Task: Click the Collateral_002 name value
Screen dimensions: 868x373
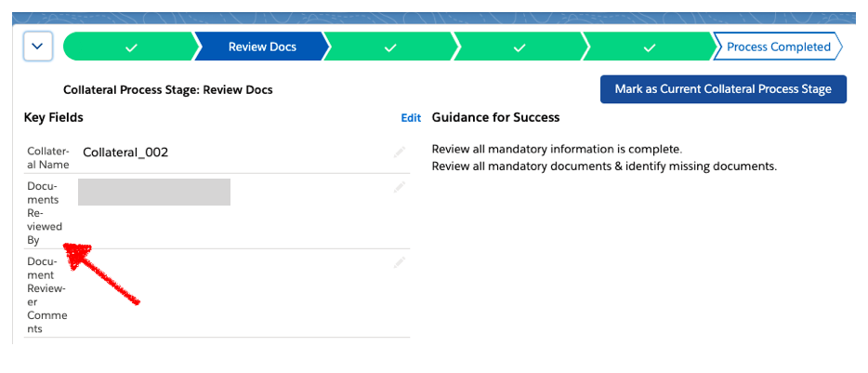Action: click(125, 153)
